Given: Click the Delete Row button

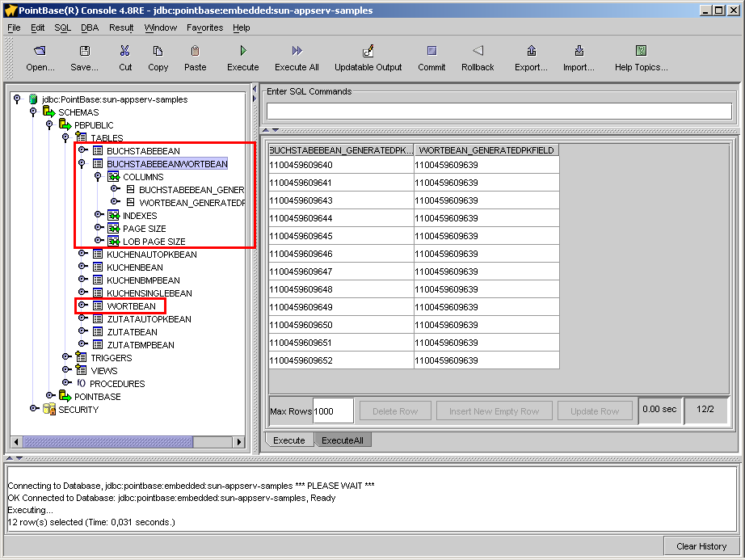Looking at the screenshot, I should (395, 411).
